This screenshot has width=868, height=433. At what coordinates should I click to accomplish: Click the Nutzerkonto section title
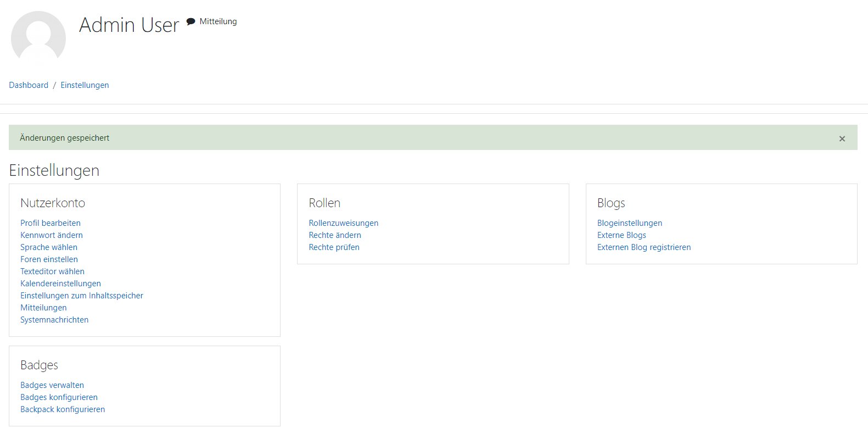(53, 203)
